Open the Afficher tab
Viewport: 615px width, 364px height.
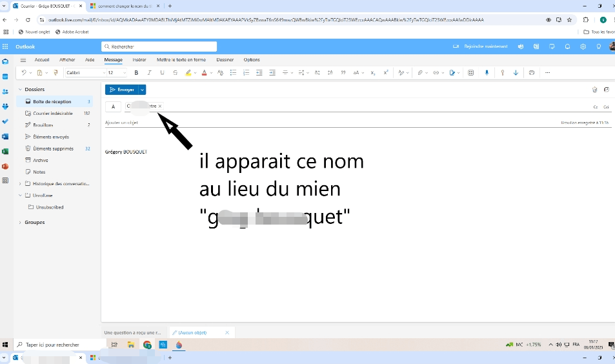tap(67, 59)
